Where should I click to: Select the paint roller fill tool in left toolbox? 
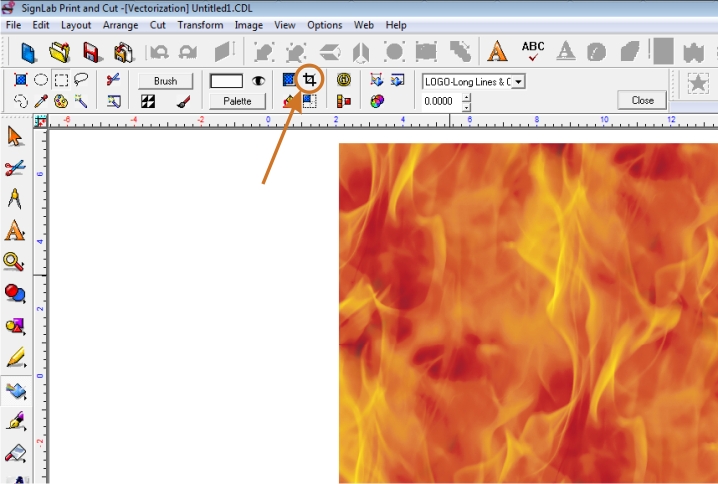(x=16, y=453)
